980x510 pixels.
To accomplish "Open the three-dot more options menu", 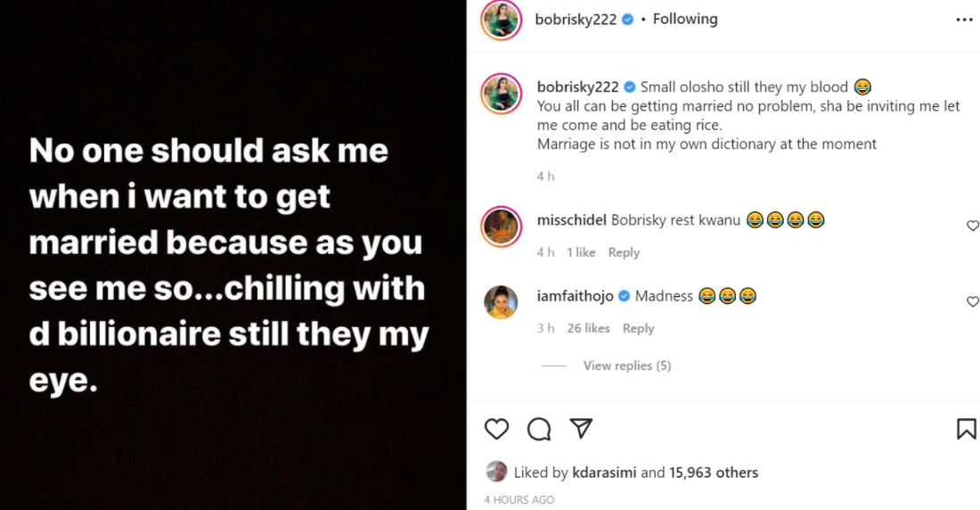I will coord(965,20).
